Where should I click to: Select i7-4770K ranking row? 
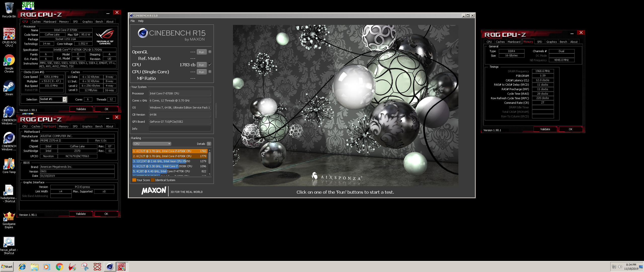pos(170,171)
